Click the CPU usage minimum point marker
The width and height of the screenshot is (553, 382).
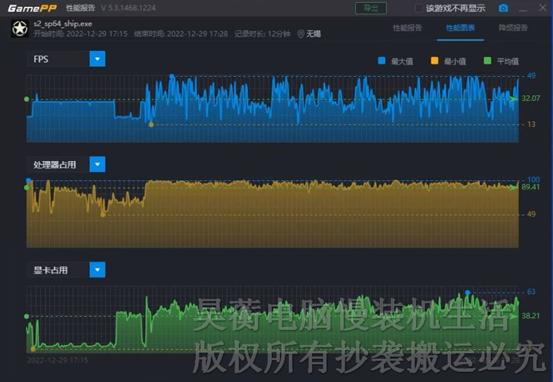pos(103,214)
